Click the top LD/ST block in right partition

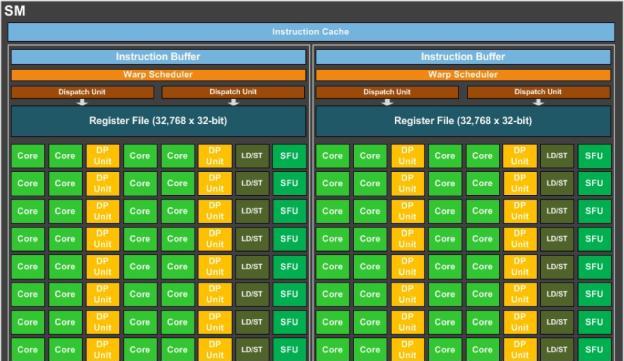[x=557, y=156]
